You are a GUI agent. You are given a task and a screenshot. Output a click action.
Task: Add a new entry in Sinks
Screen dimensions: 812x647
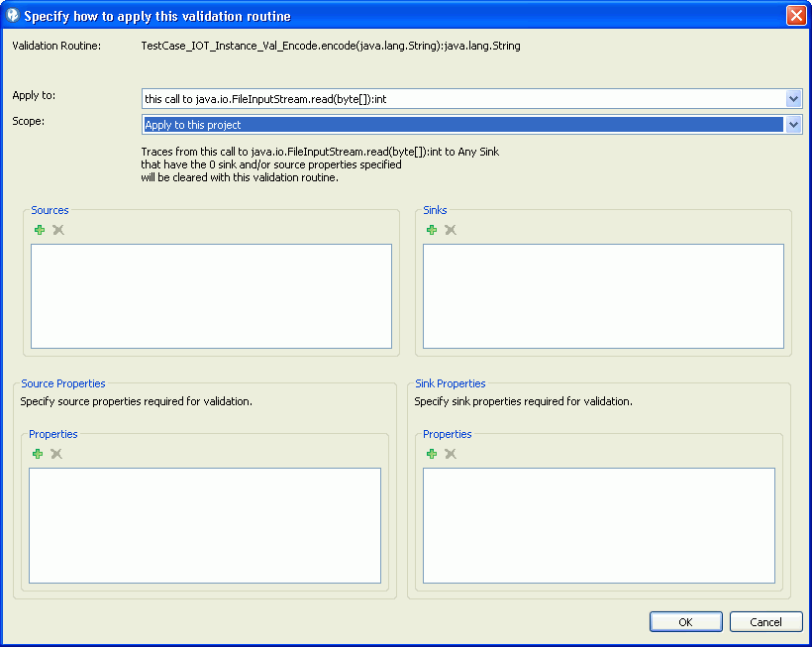pyautogui.click(x=432, y=230)
